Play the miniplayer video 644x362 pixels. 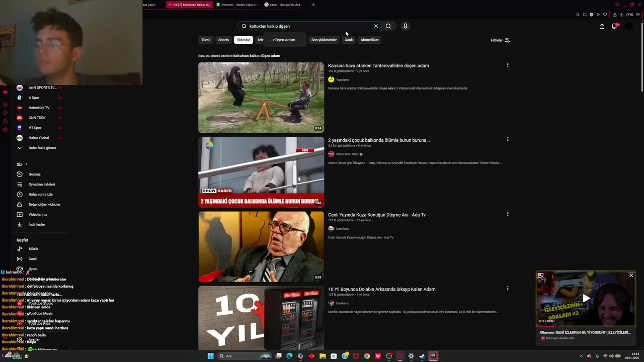(x=586, y=298)
